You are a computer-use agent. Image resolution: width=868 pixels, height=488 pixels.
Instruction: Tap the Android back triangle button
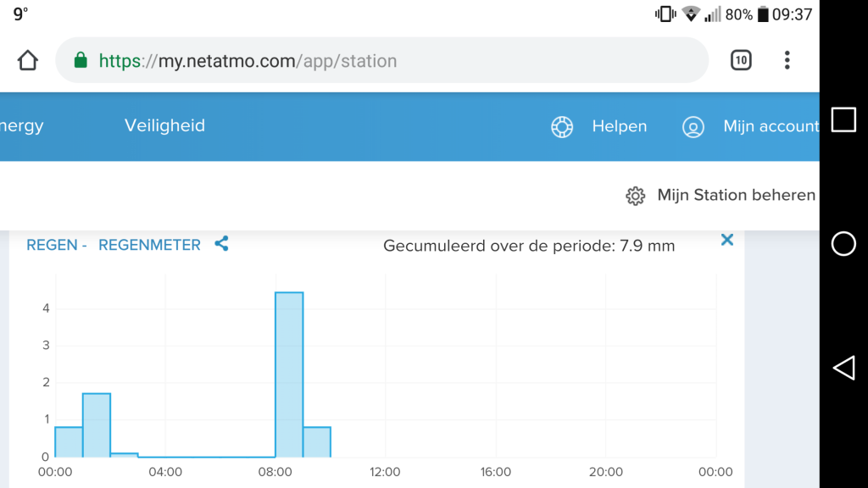843,368
